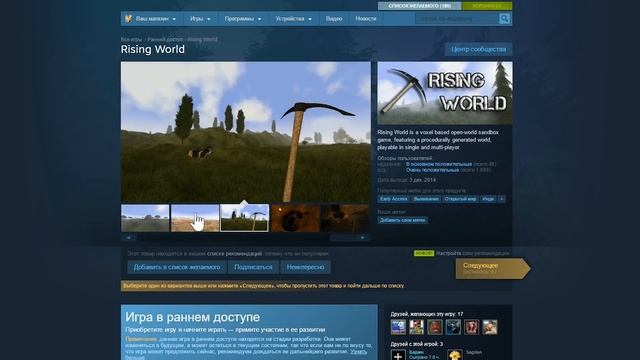Viewport: 640px width, 360px height.
Task: Click the game description paragraph
Action: (x=438, y=140)
